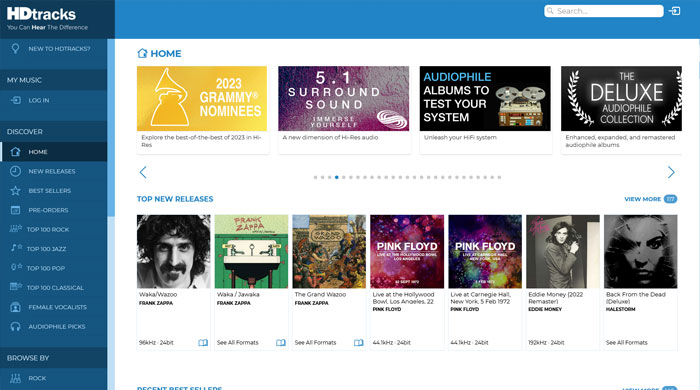The height and width of the screenshot is (390, 700).
Task: Click the login icon beside search bar
Action: click(x=675, y=11)
